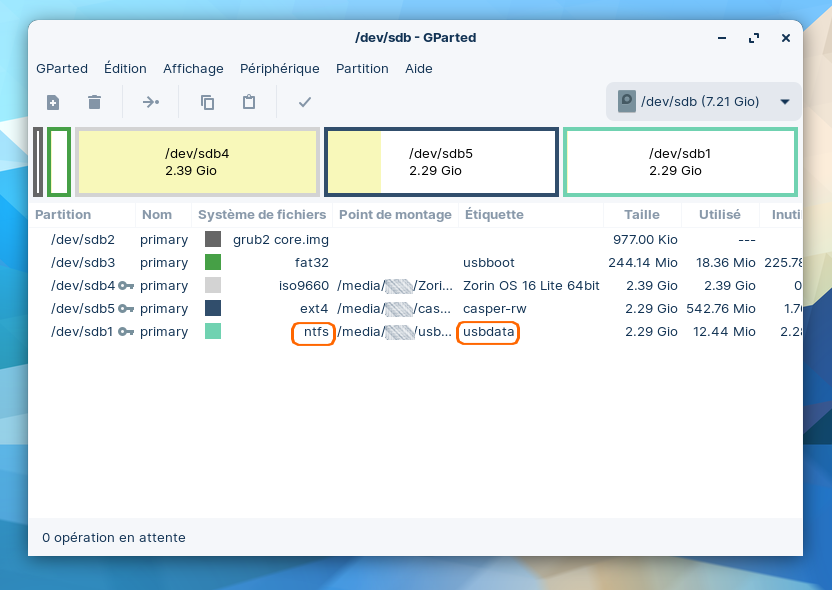Select the /dev/sdb5 block in the disk map
The width and height of the screenshot is (832, 590).
[441, 162]
